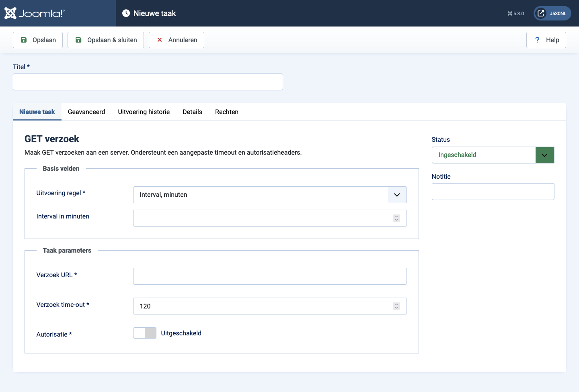Click the clock icon beside Nieuwe taak
This screenshot has width=579, height=392.
[126, 13]
